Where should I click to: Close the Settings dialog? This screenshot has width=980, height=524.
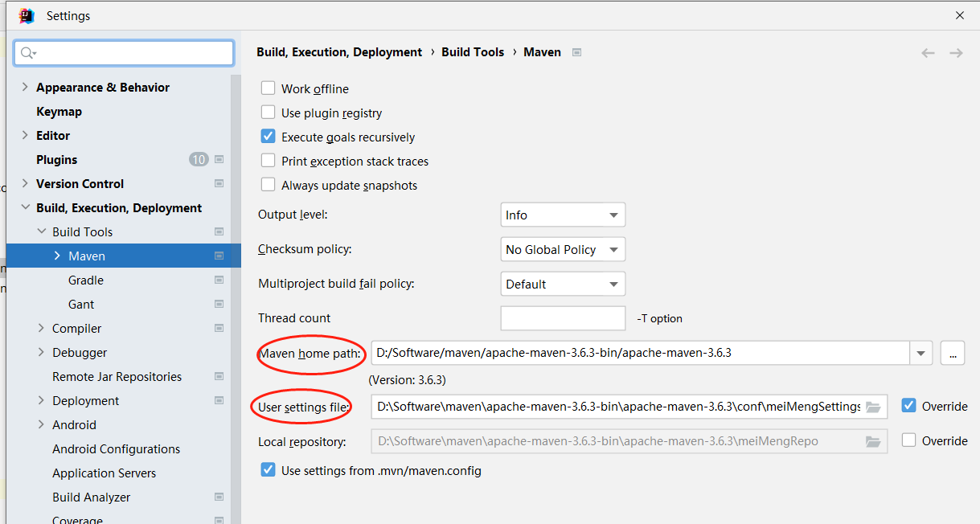click(960, 15)
